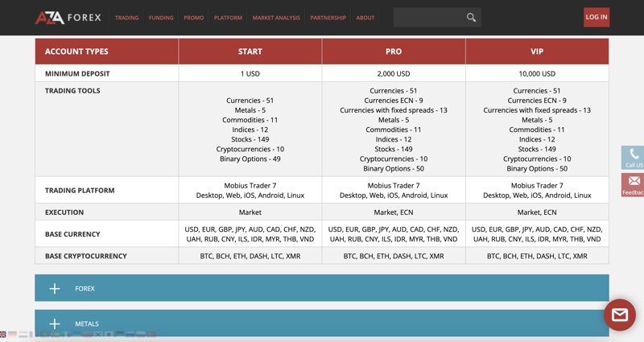Image resolution: width=644 pixels, height=342 pixels.
Task: Click the LOG IN button
Action: click(597, 17)
